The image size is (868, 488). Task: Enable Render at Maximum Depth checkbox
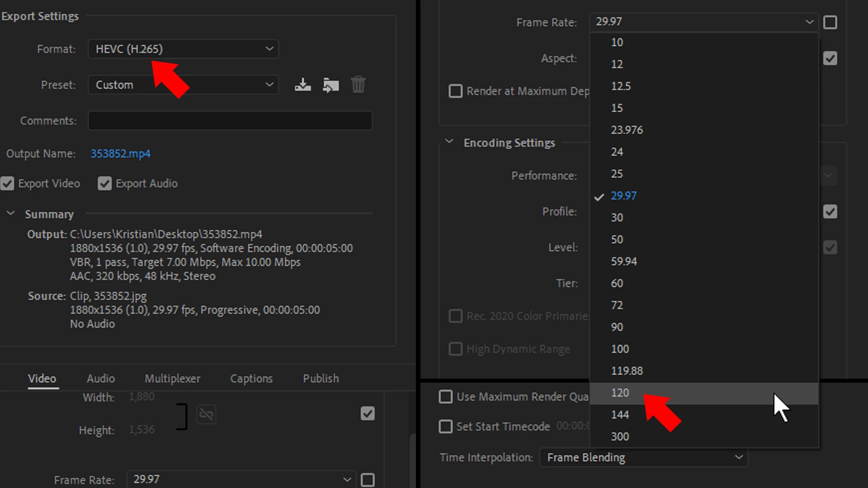pos(455,91)
